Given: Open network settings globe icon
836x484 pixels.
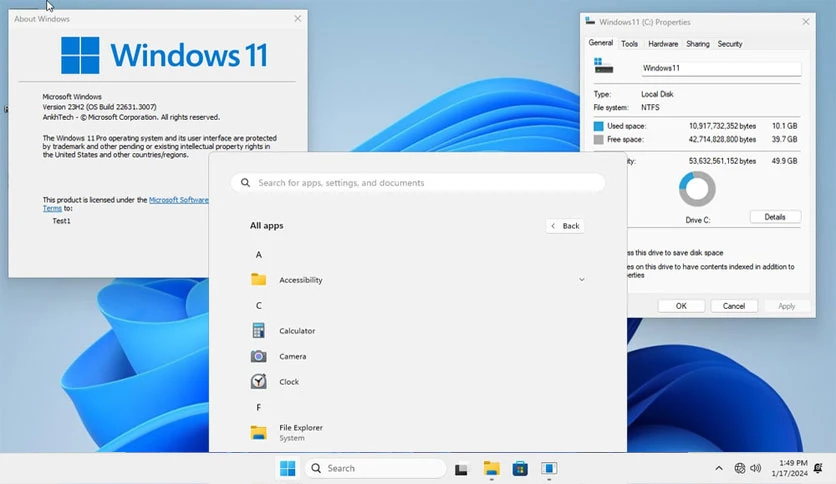Looking at the screenshot, I should pyautogui.click(x=739, y=468).
